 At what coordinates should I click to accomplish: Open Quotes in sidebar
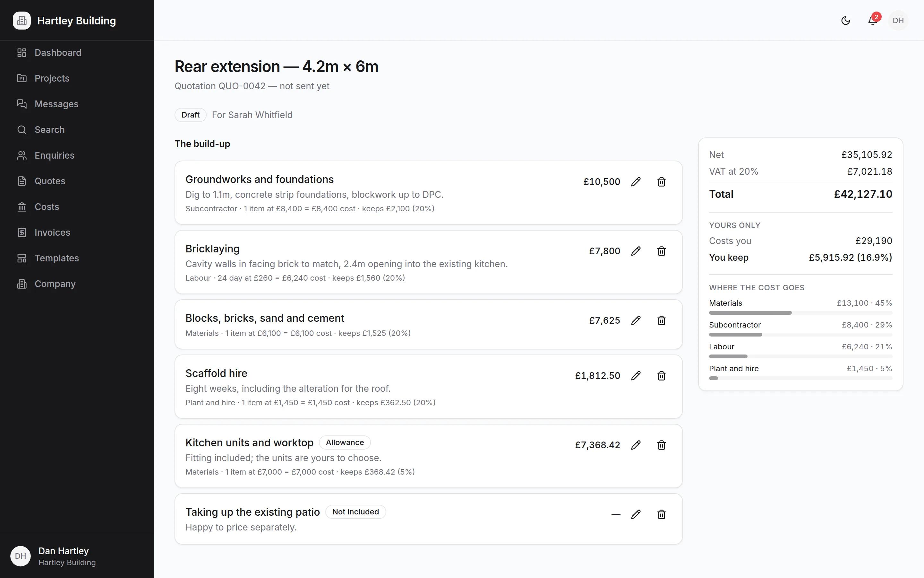tap(77, 181)
